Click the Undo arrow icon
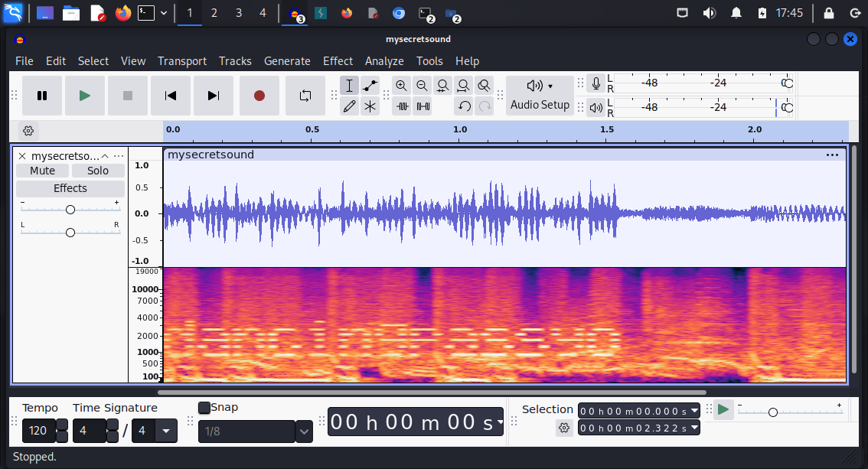This screenshot has width=868, height=469. [464, 106]
